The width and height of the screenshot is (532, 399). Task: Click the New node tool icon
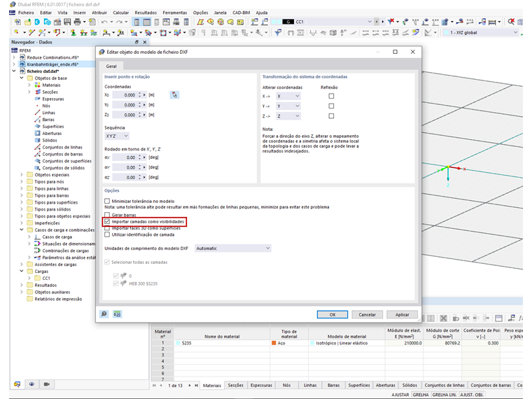pos(16,33)
